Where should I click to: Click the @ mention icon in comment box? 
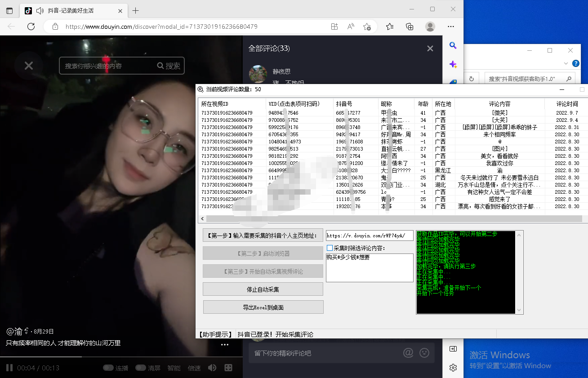click(408, 353)
